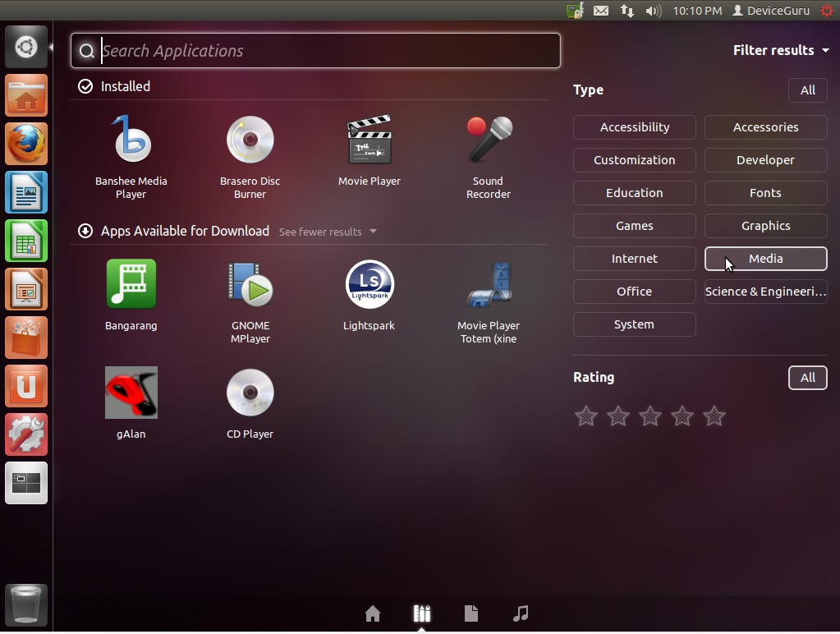840x634 pixels.
Task: Launch Sound Recorder
Action: pos(488,157)
